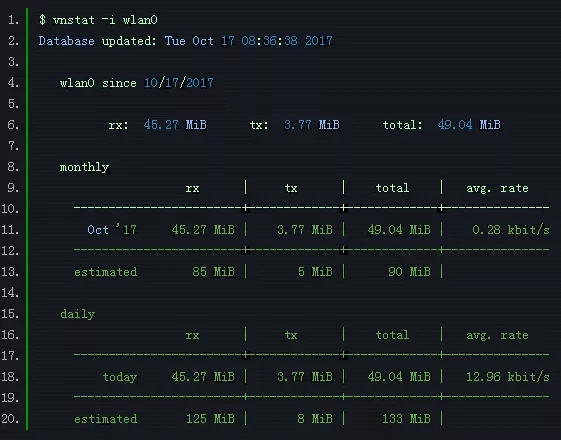This screenshot has width=561, height=440.
Task: Click the daily estimated 125 MiB value
Action: coord(210,419)
